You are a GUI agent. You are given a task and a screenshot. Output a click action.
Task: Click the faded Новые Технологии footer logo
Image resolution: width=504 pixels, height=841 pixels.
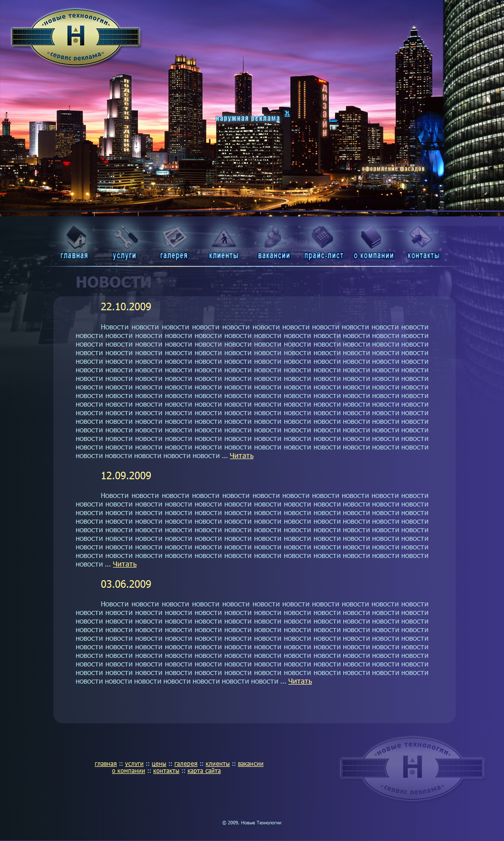412,768
